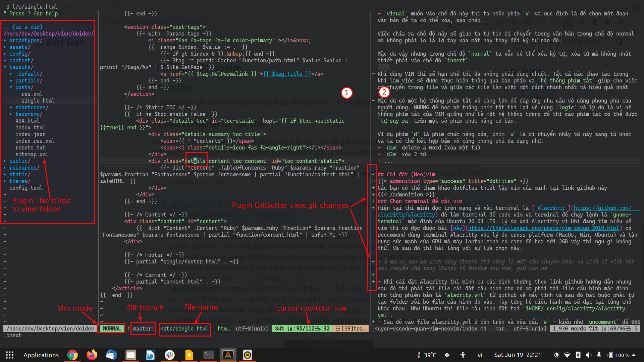Image resolution: width=644 pixels, height=362 pixels.
Task: Click the microphone tray icon
Action: [599, 355]
